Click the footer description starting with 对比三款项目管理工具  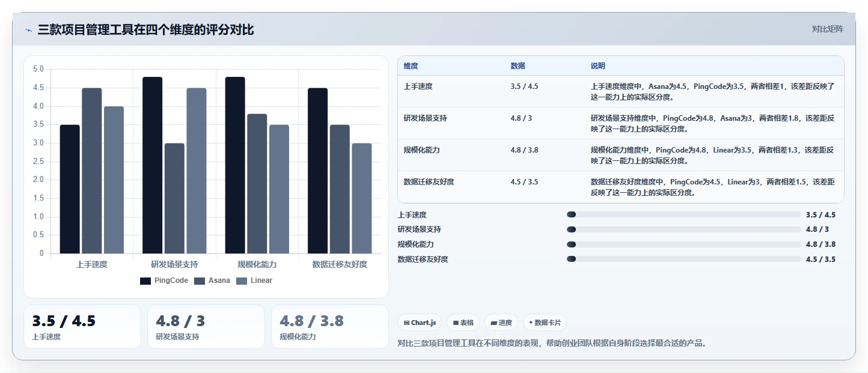(x=552, y=344)
